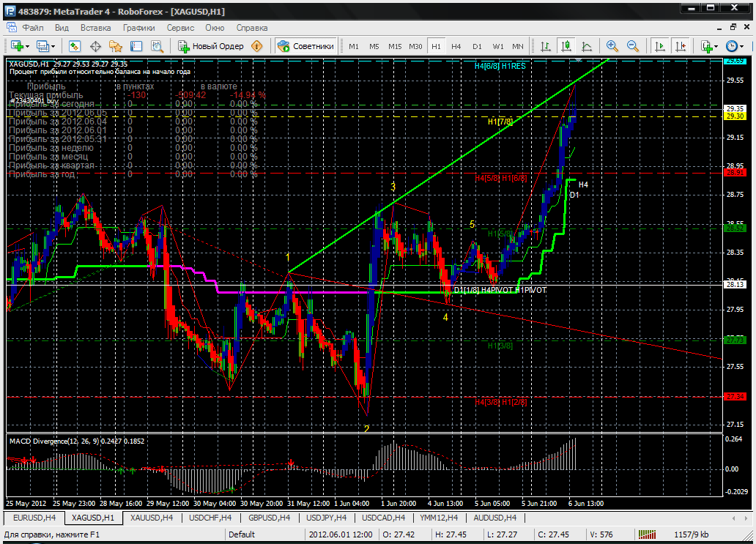
Task: Open the Data Window crosshair icon
Action: tap(95, 46)
